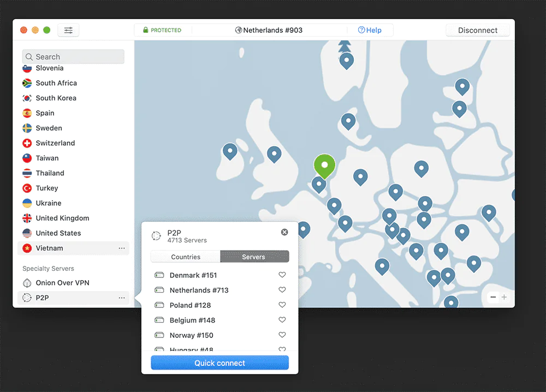Click the Vietnam flag icon
This screenshot has width=546, height=392.
[27, 248]
